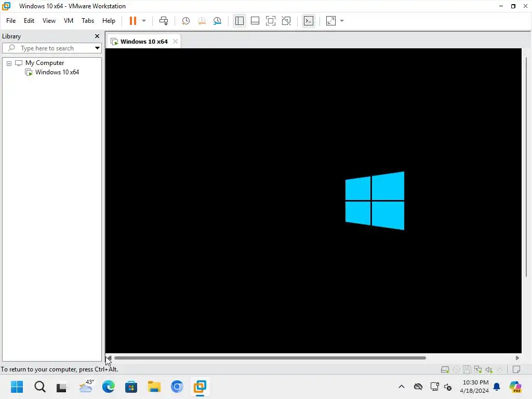Switch to Unity mode
This screenshot has height=399, width=532.
(x=286, y=21)
